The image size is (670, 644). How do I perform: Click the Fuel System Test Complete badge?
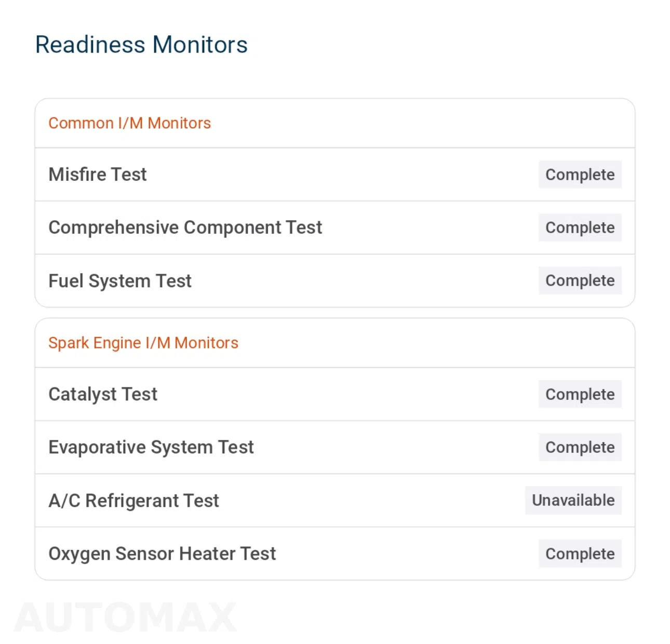tap(580, 280)
